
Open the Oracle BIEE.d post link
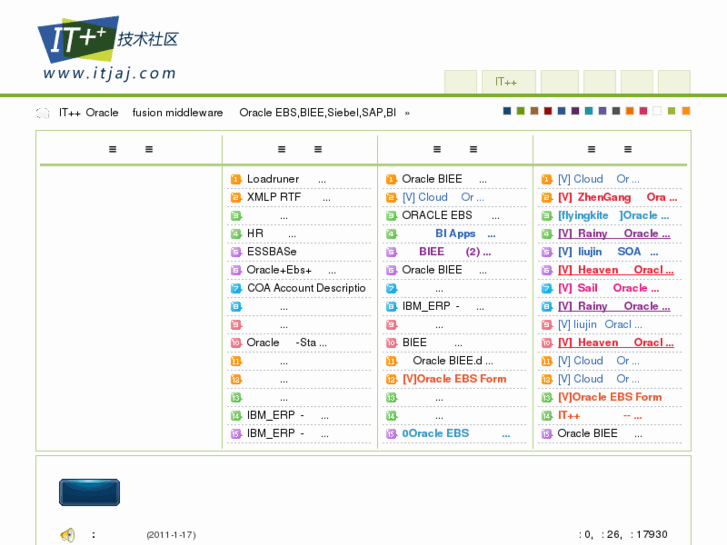(x=453, y=361)
